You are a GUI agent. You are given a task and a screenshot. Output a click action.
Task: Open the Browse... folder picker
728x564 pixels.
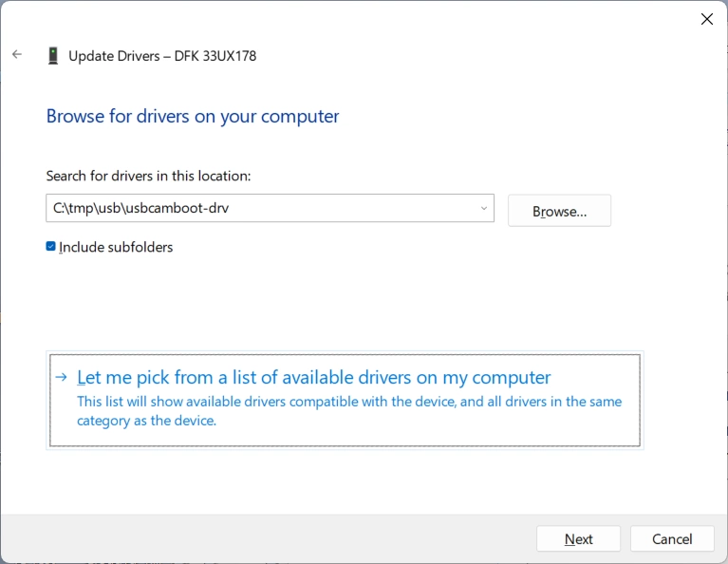pyautogui.click(x=559, y=211)
